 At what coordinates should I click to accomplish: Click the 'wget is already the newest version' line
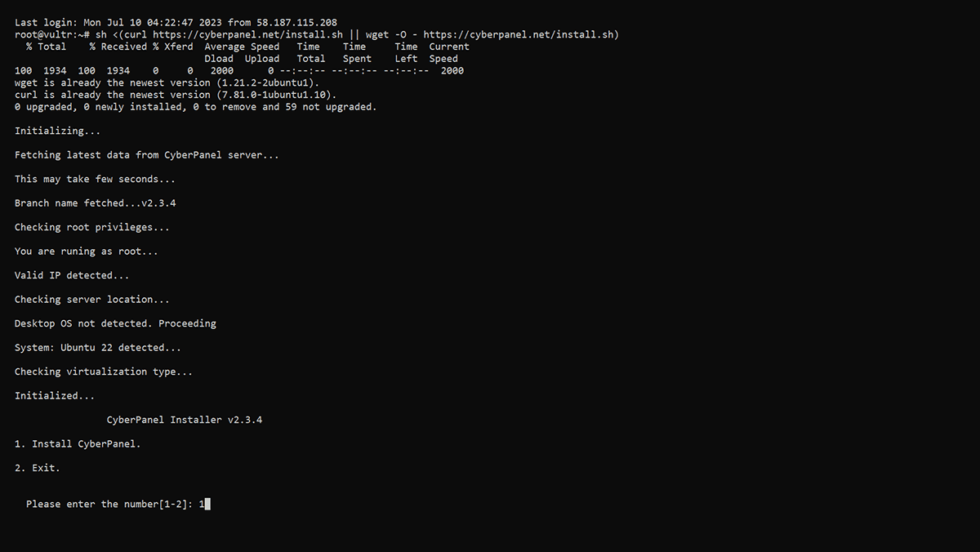coord(167,82)
